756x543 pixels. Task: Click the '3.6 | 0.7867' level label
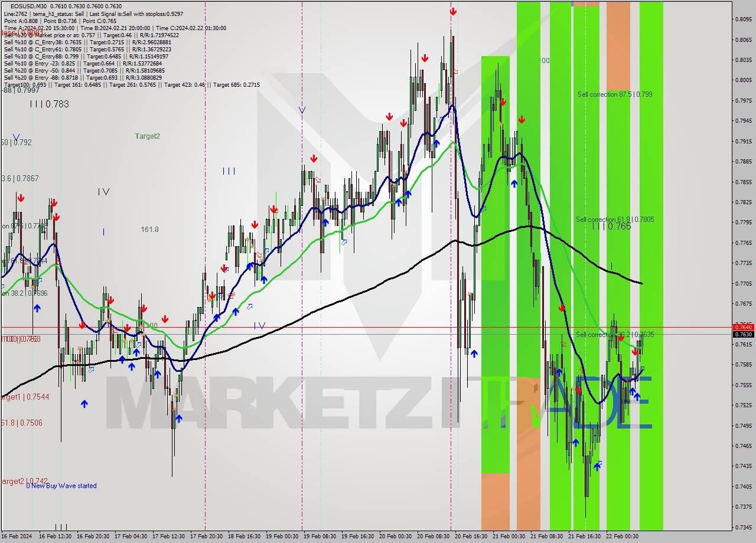tap(19, 178)
